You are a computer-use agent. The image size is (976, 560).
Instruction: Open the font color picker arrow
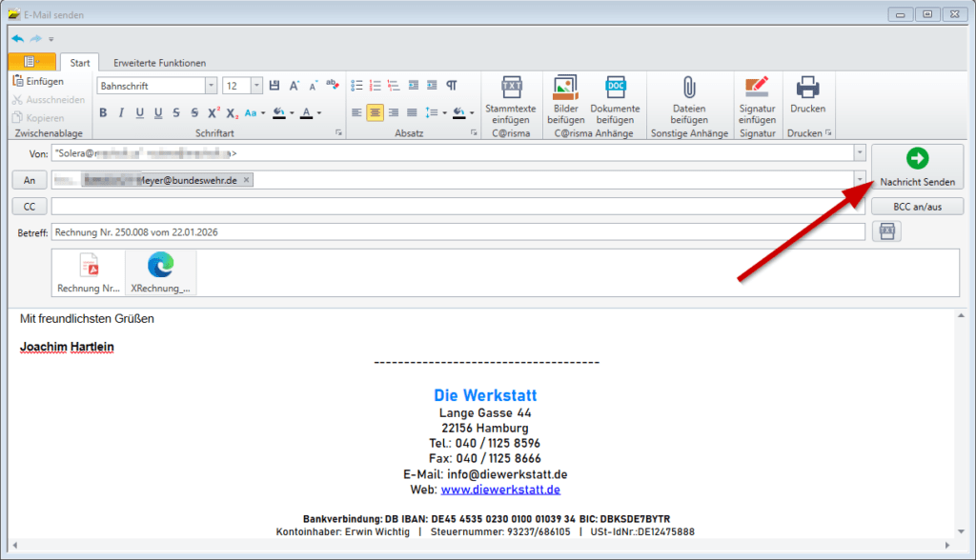[318, 112]
